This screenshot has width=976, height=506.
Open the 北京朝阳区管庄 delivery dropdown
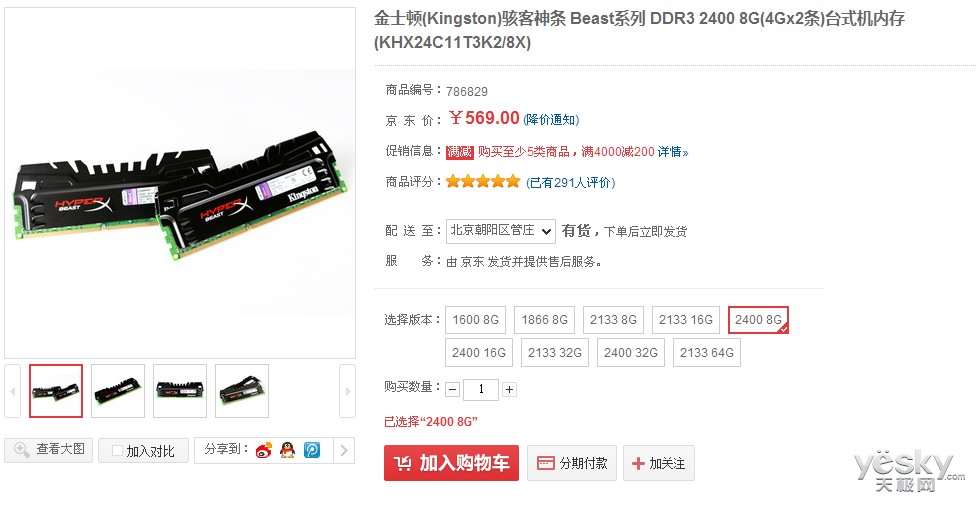500,231
